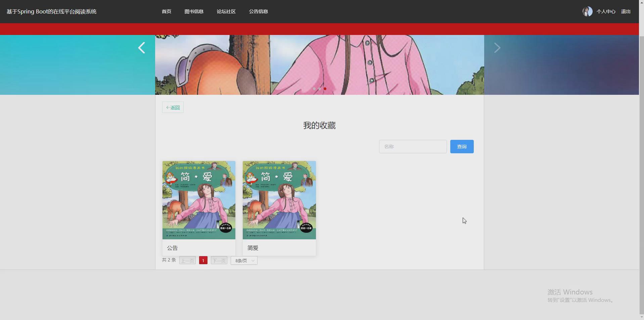The image size is (644, 320).
Task: Open 公告信息 menu item
Action: (259, 11)
